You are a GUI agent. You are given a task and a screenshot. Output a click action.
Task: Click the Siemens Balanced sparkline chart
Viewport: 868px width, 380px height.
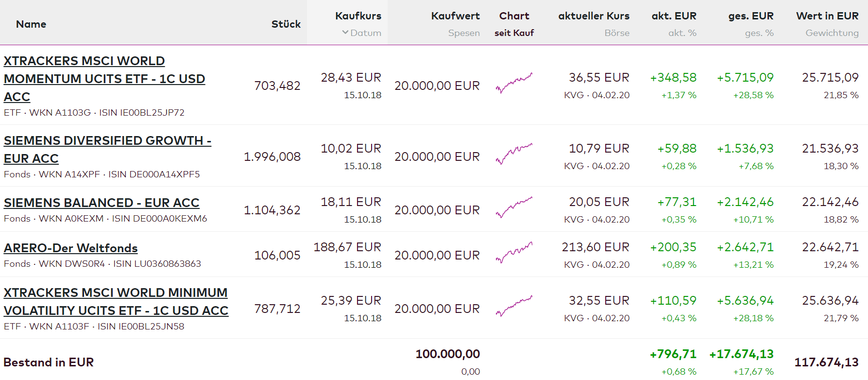(514, 207)
